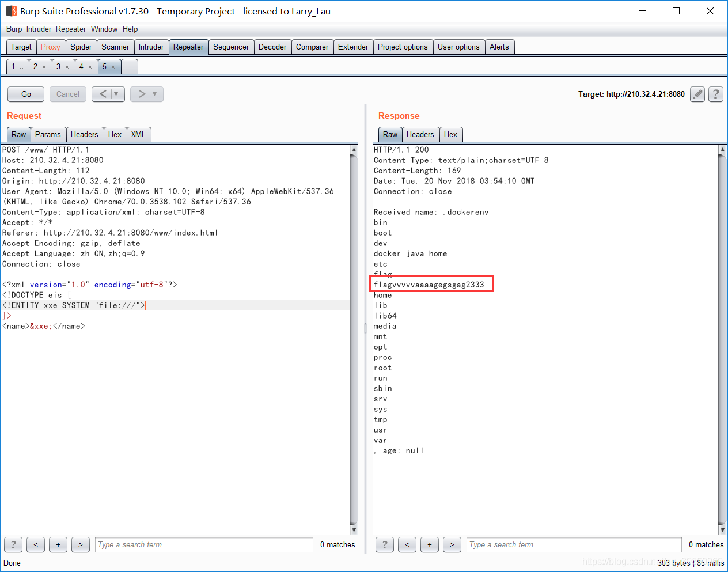Open the Repeater help question mark icon
728x572 pixels.
[716, 94]
